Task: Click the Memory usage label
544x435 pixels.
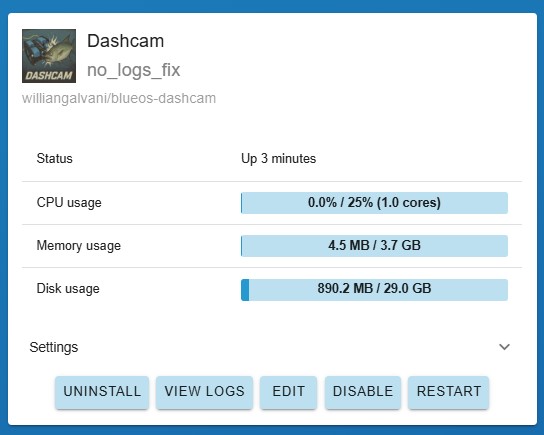Action: tap(79, 246)
